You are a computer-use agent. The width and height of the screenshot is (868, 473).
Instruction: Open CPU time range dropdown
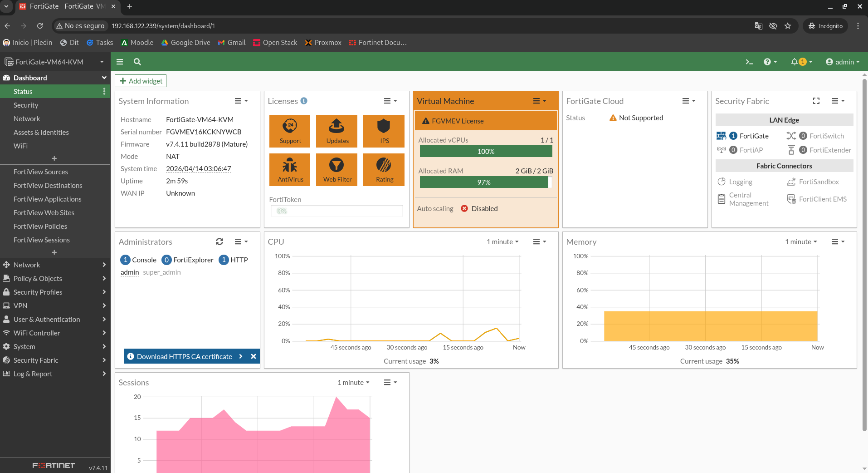(502, 242)
